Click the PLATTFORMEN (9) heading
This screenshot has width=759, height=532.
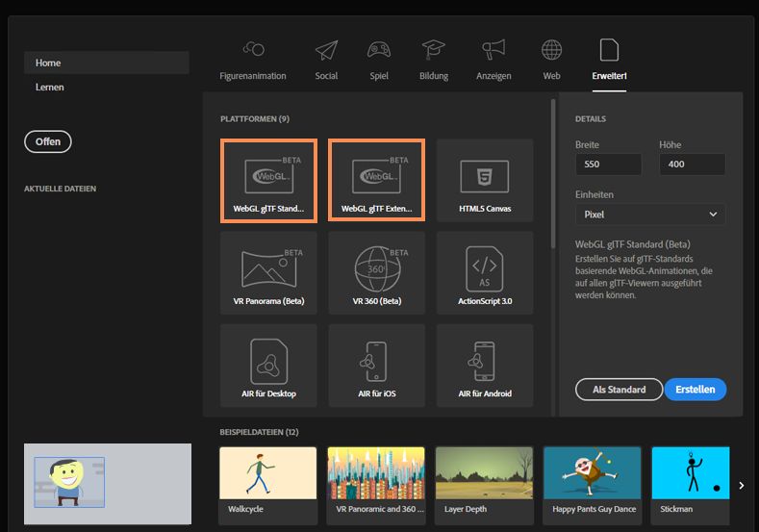pyautogui.click(x=255, y=119)
